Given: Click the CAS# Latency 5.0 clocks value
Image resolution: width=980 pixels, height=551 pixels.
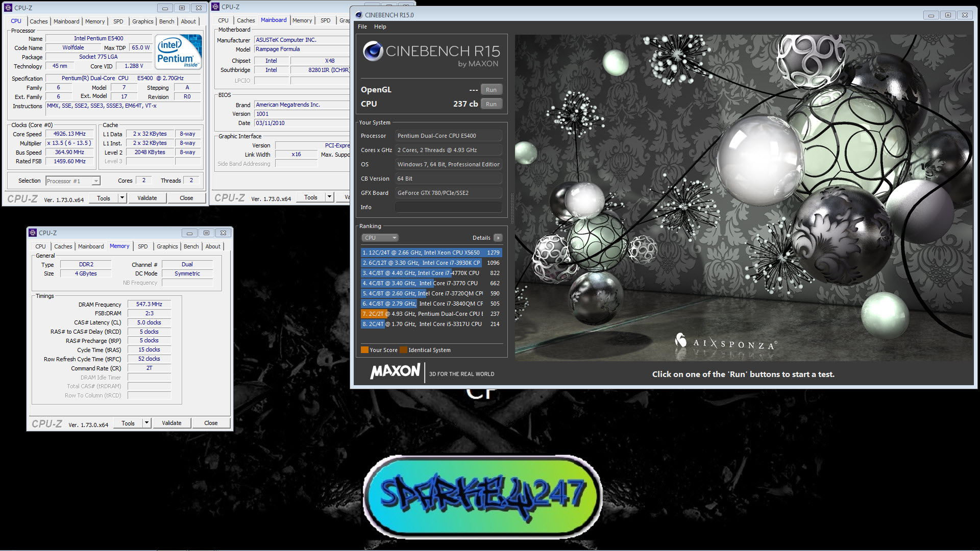Looking at the screenshot, I should [x=149, y=322].
